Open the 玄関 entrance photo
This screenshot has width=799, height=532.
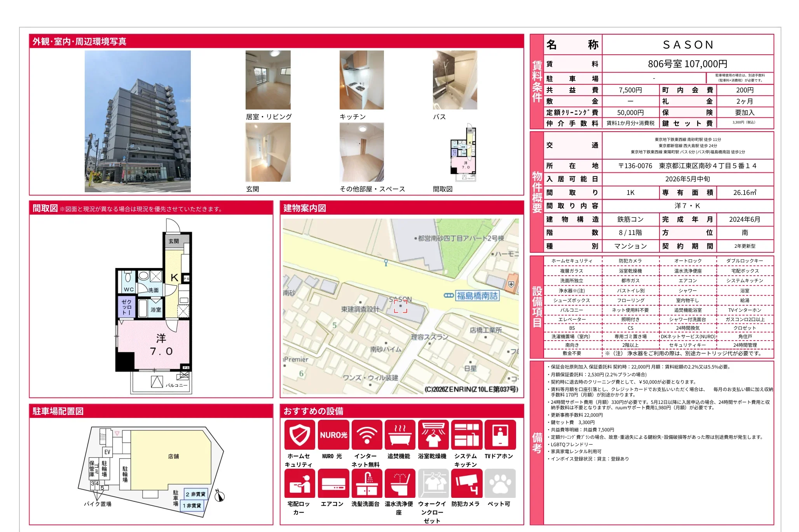point(268,152)
